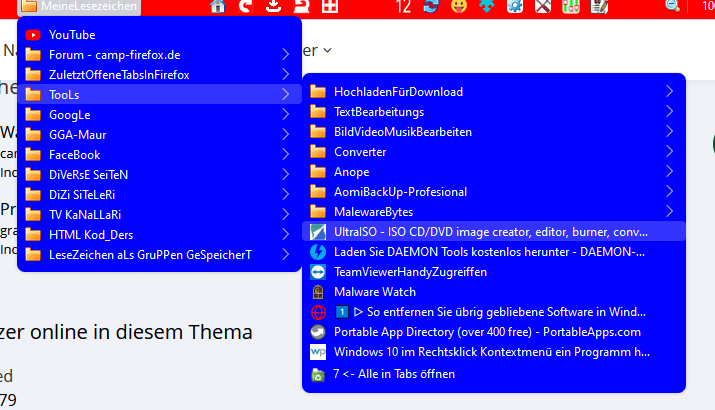Open the YouTube bookmark

pos(160,35)
